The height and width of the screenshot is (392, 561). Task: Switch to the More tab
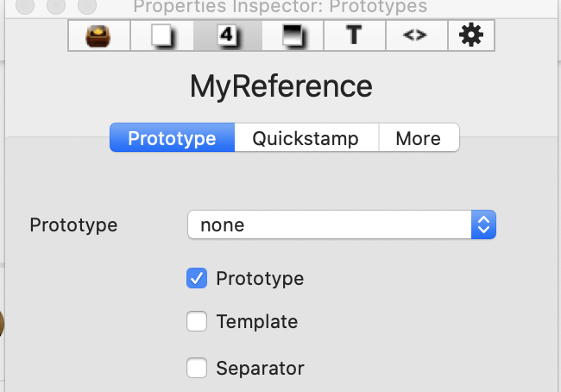[419, 138]
